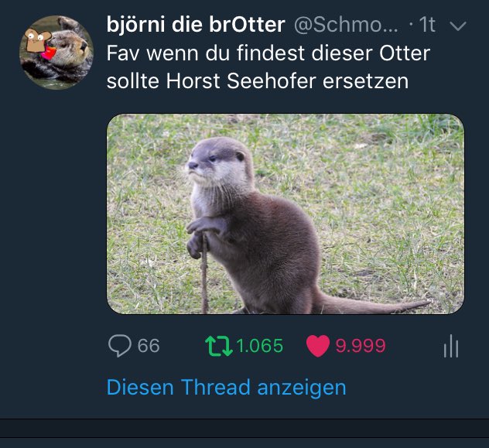Open the reply speech bubble icon
The width and height of the screenshot is (489, 448).
119,345
